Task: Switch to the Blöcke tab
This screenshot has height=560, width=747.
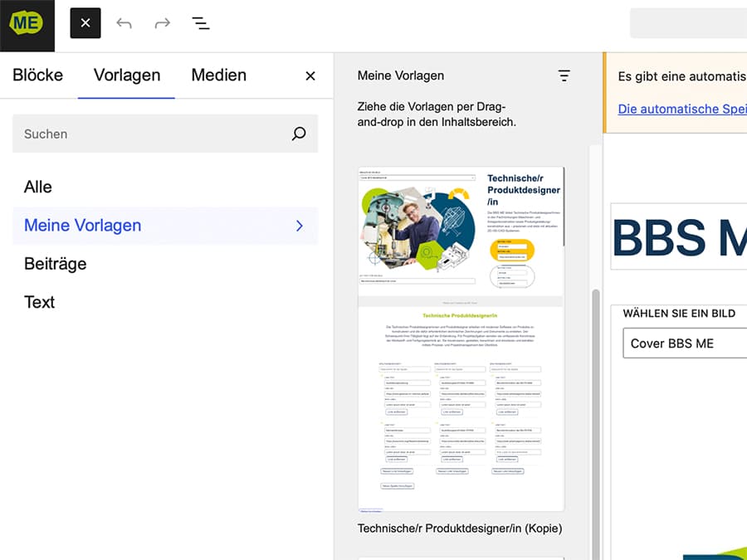Action: 37,75
